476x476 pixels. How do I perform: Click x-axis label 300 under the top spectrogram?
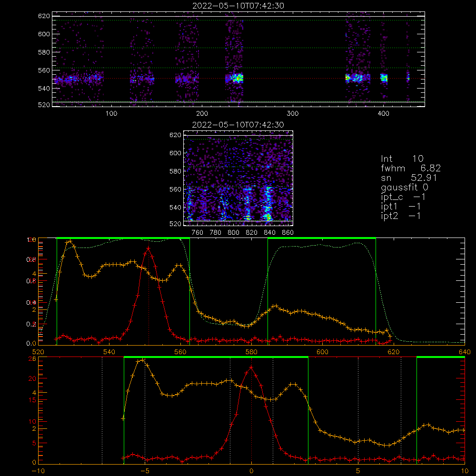(x=293, y=114)
